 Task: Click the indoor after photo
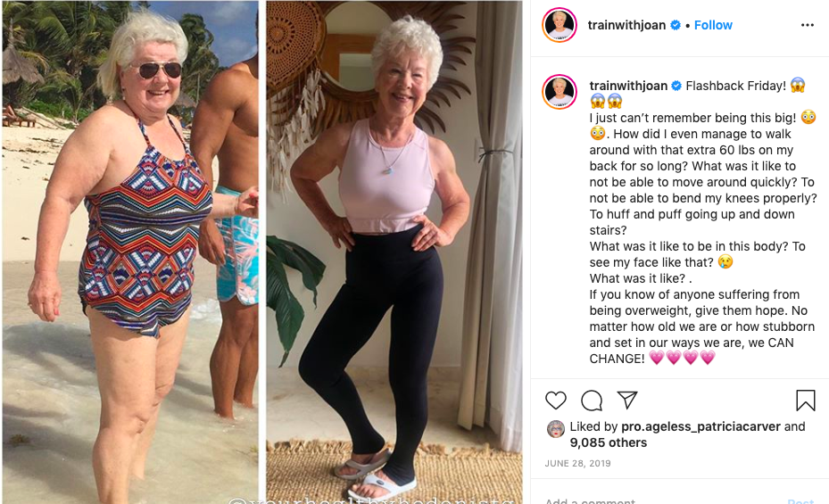394,252
